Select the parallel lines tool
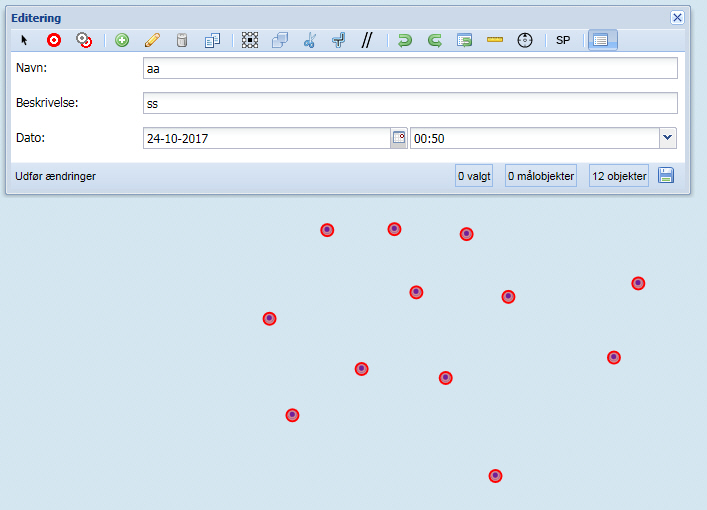Viewport: 707px width, 510px height. tap(367, 40)
